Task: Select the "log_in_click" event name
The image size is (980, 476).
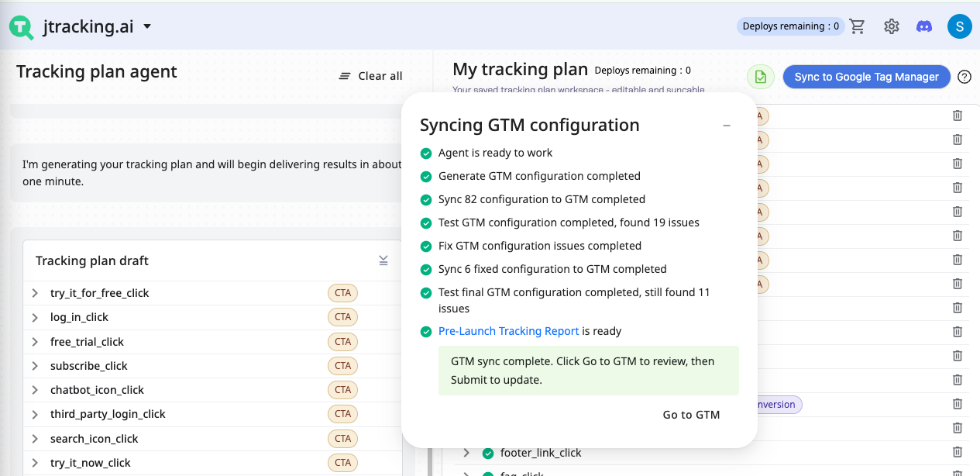Action: (80, 317)
